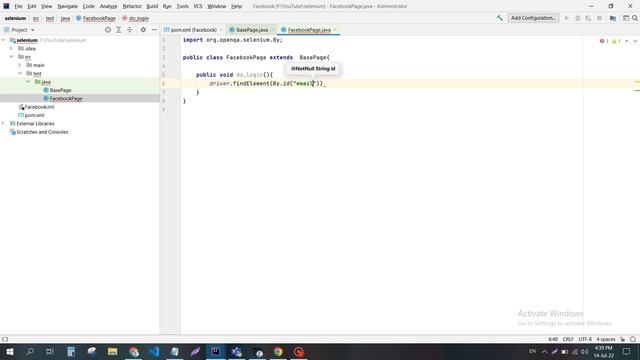Open Windows taskbar search

(x=30, y=351)
